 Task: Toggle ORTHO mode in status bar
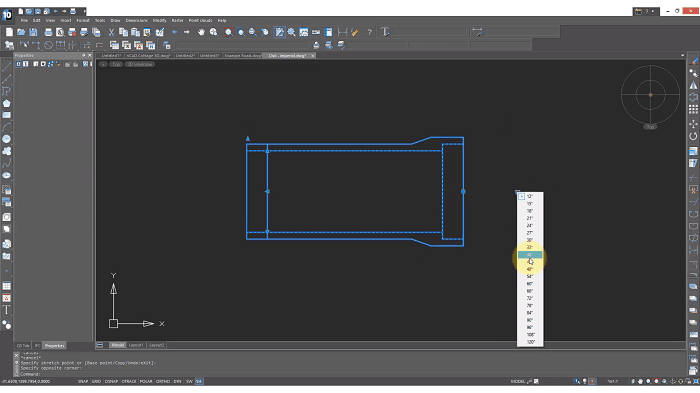tap(163, 381)
